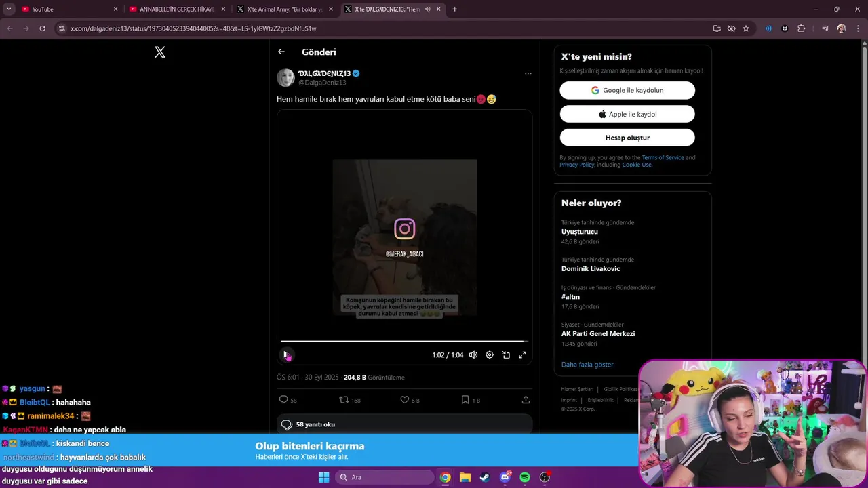
Task: Open the Extensions puzzle icon
Action: pos(802,28)
